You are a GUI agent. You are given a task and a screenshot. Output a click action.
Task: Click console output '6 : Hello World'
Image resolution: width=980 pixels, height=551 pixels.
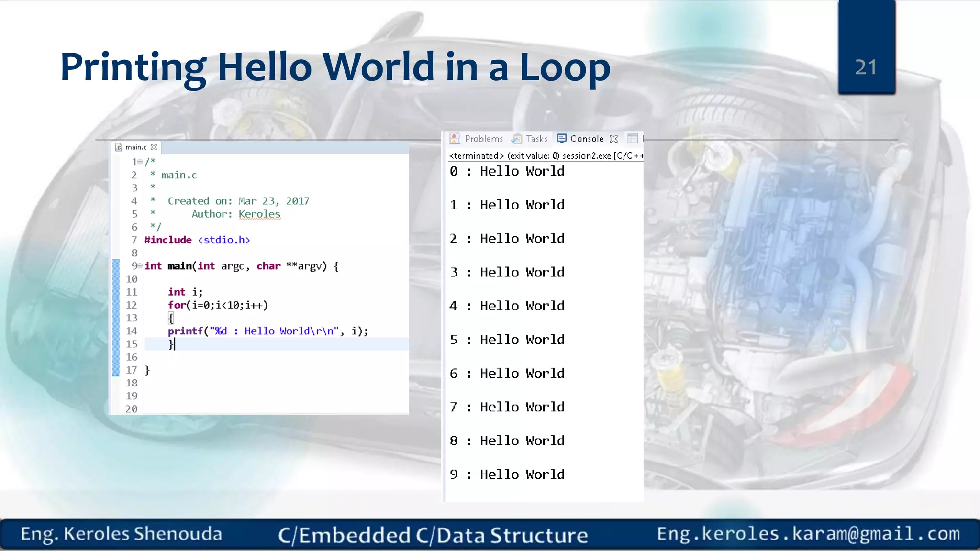507,374
